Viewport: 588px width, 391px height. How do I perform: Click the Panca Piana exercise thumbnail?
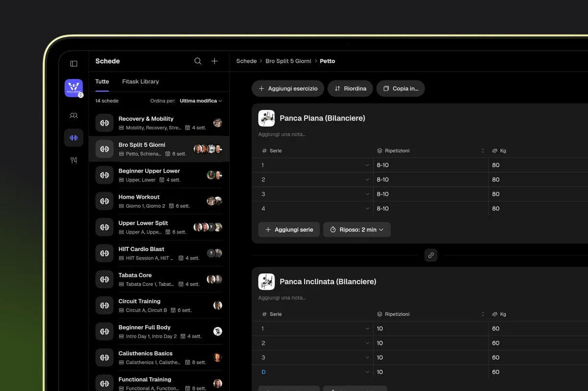[267, 118]
